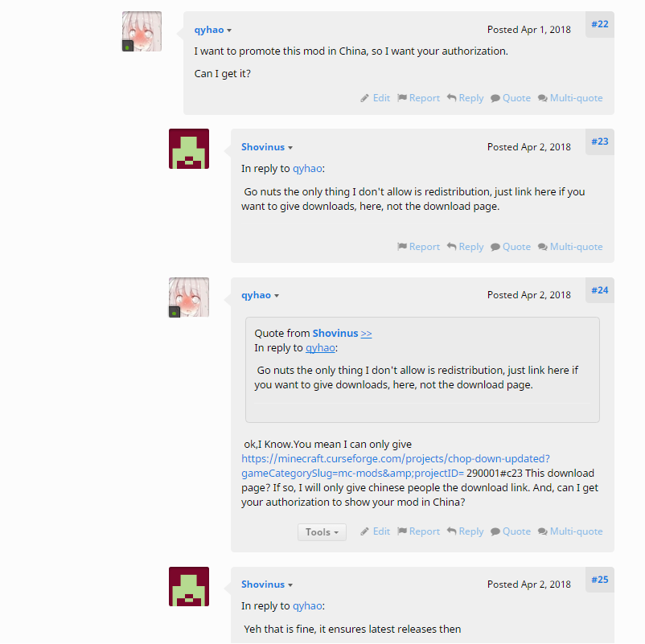Click the Quote bubble icon on post #23
This screenshot has width=645, height=644.
tap(495, 247)
